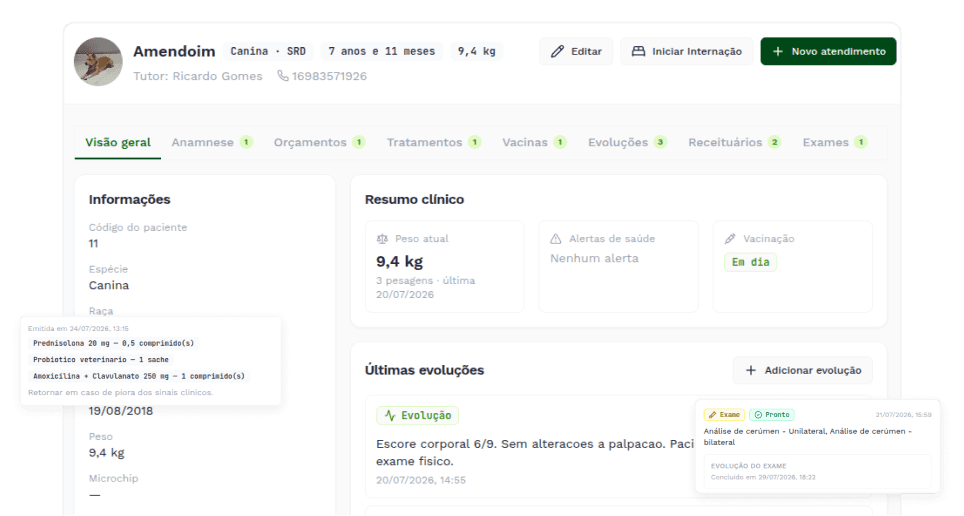The height and width of the screenshot is (516, 964).
Task: Click the Análise de cerúmen exam title
Action: [808, 437]
